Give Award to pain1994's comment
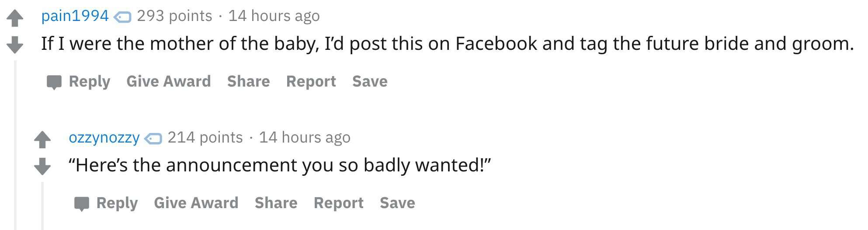Image resolution: width=868 pixels, height=230 pixels. pos(168,81)
